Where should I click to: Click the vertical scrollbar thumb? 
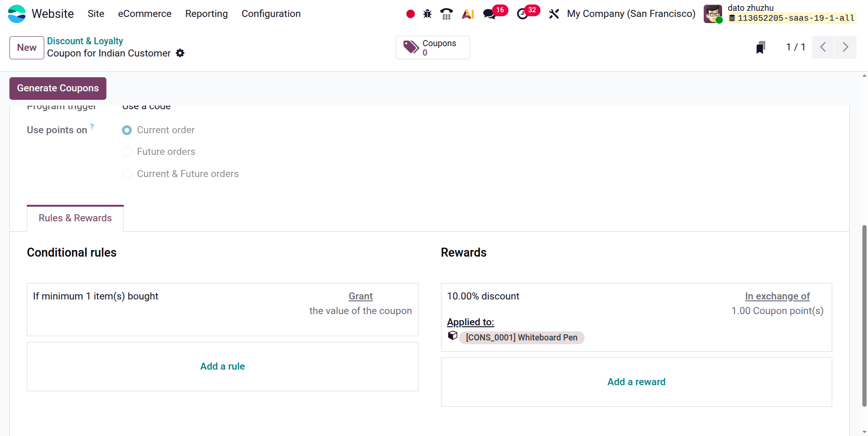coord(864,315)
